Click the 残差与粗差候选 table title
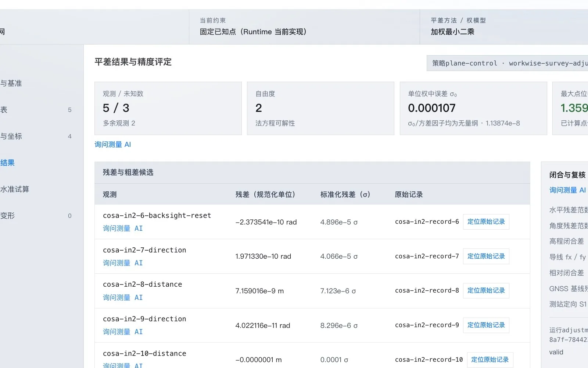 point(128,172)
